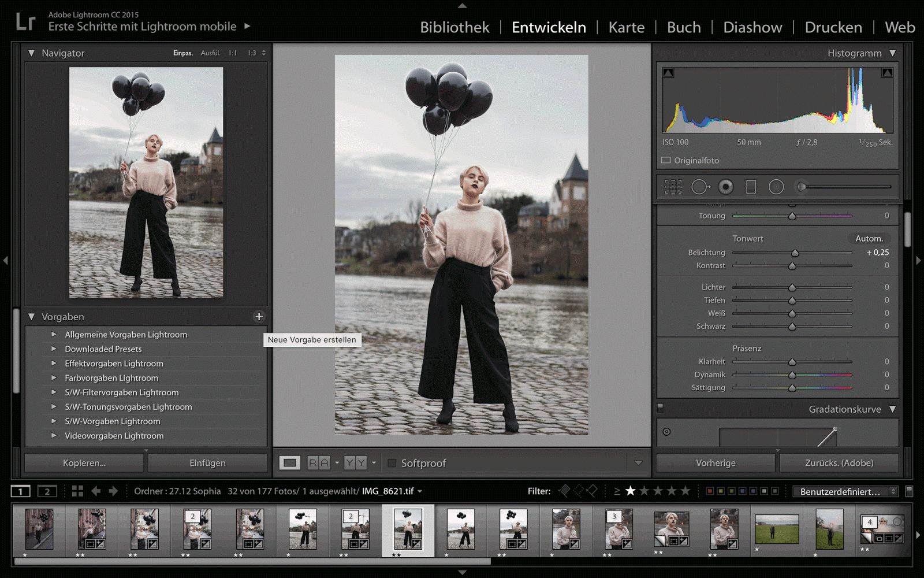Switch to the Diashow module

(752, 27)
